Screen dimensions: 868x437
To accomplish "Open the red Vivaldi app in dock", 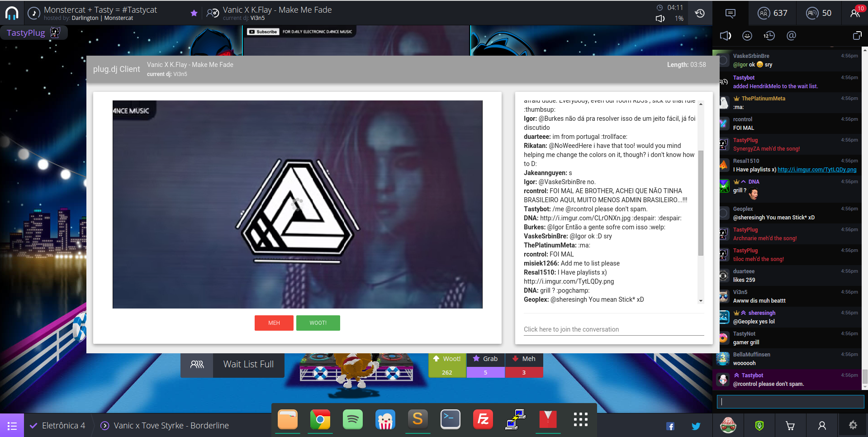I will click(x=548, y=419).
